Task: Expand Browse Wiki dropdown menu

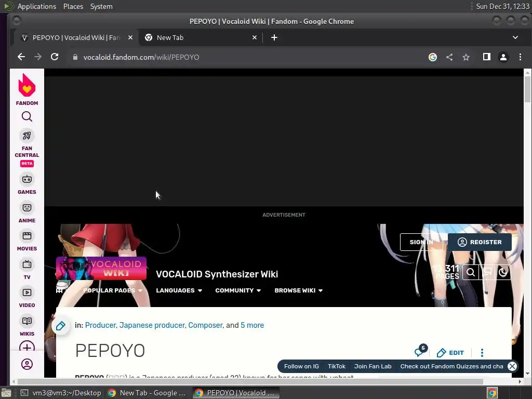Action: point(298,290)
